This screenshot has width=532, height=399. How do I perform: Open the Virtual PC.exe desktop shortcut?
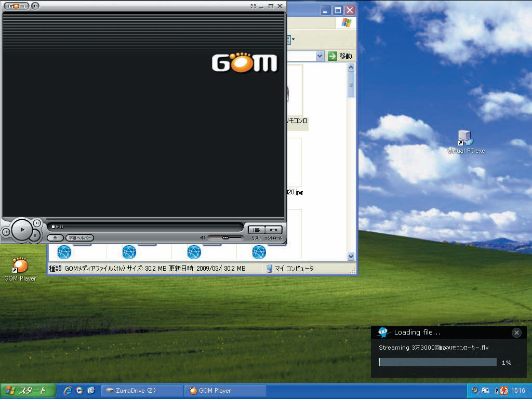point(466,142)
